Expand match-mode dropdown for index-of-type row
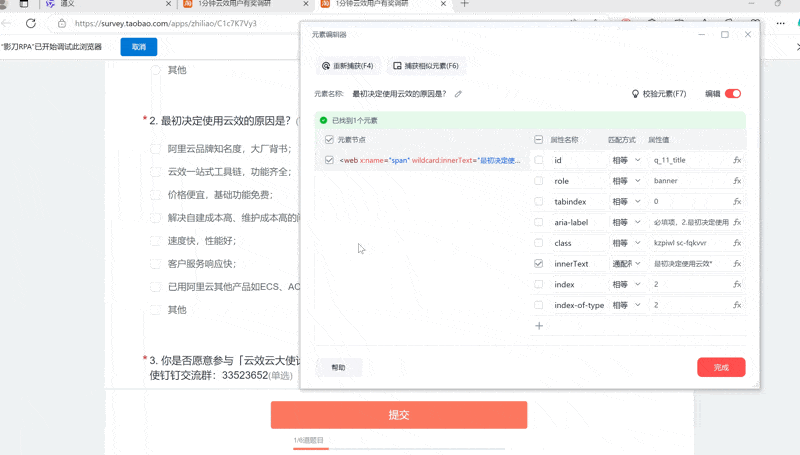 click(626, 305)
